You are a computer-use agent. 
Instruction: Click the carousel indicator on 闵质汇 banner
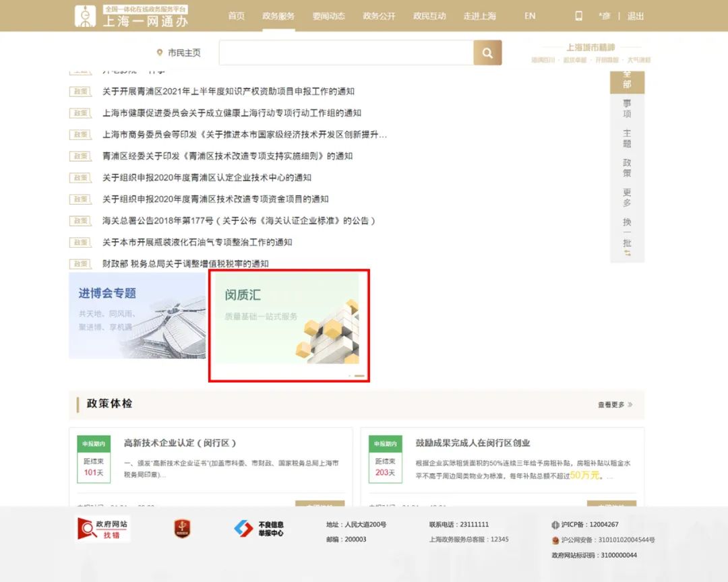click(359, 375)
